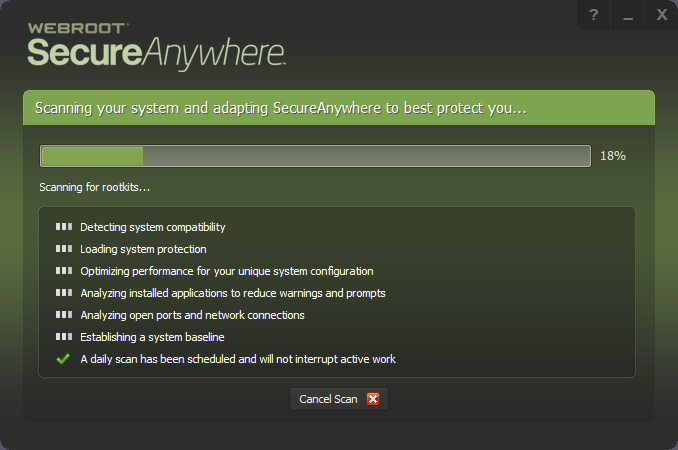The height and width of the screenshot is (450, 678).
Task: Select the Detecting system compatibility text
Action: 153,228
